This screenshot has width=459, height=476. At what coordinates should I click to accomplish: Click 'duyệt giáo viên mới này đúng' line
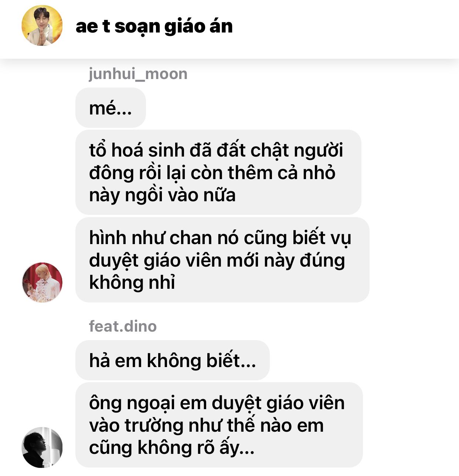point(217,260)
